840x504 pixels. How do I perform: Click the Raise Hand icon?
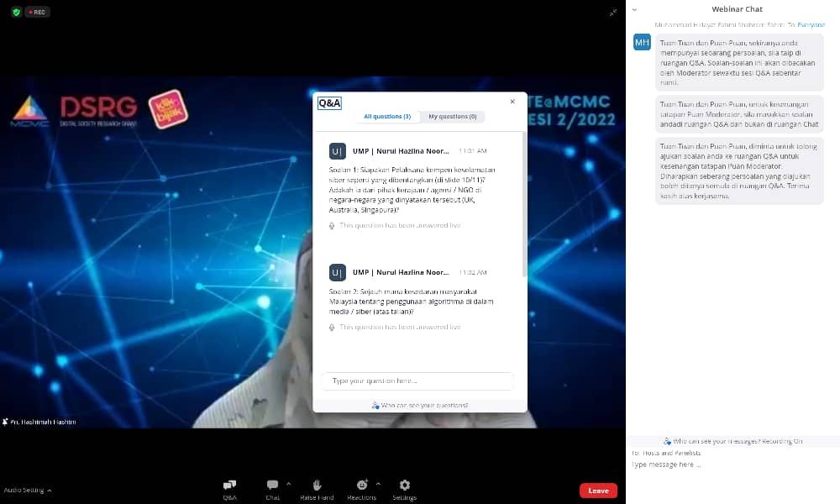tap(318, 485)
